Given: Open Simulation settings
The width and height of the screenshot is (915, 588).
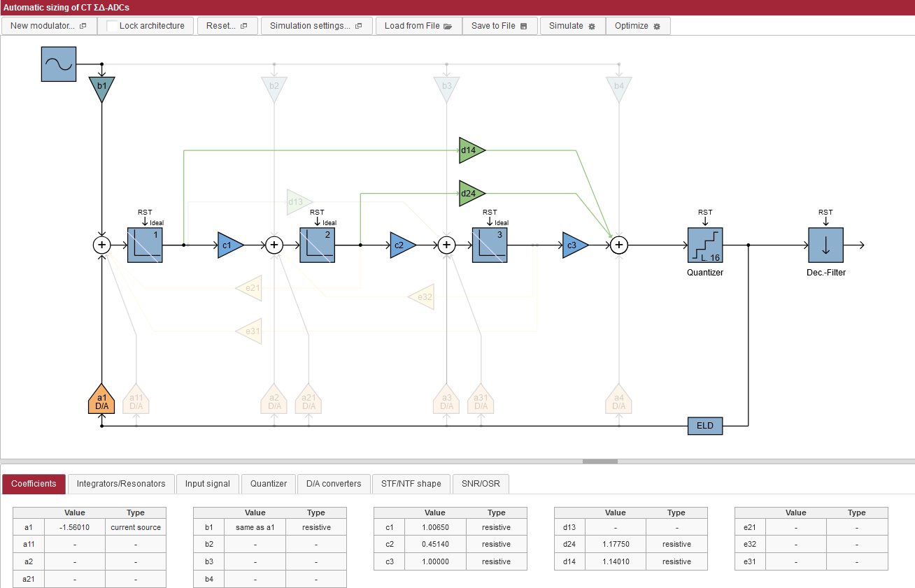Looking at the screenshot, I should point(316,26).
